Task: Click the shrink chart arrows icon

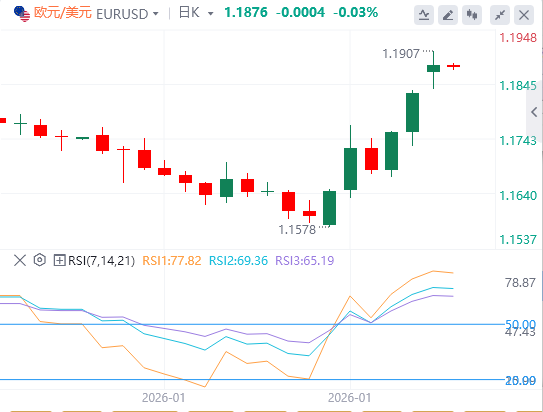Action: (500, 15)
